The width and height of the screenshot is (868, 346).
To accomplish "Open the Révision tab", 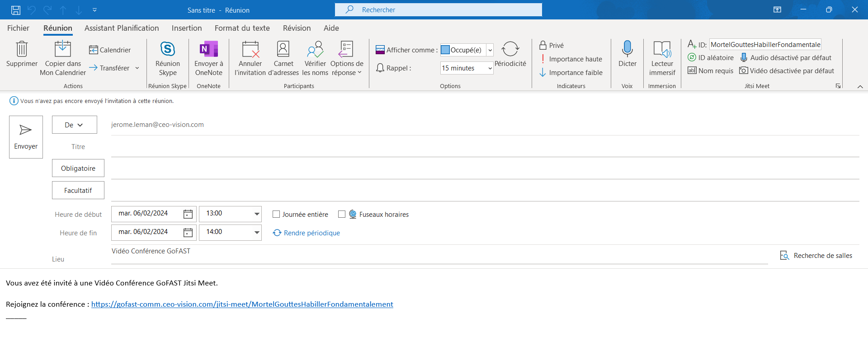I will tap(297, 28).
